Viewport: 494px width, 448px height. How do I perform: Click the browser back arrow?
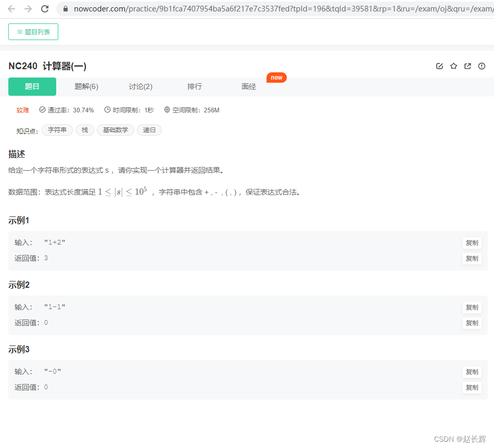click(11, 8)
